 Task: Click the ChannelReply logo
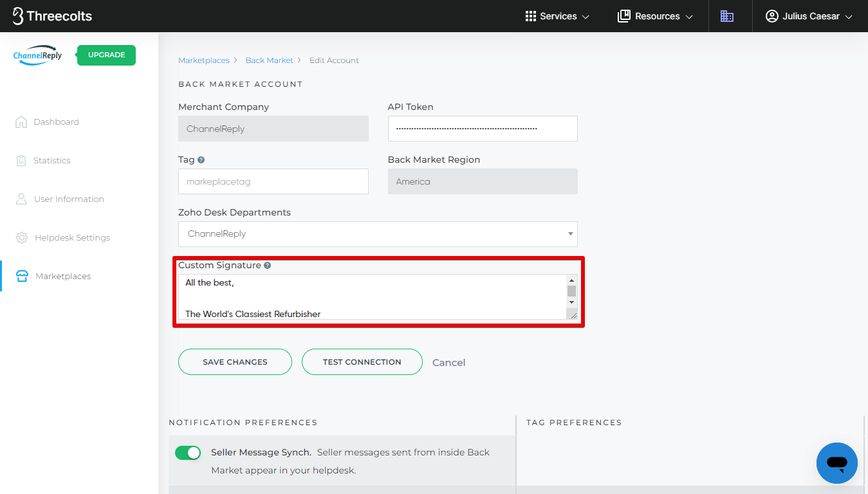(37, 55)
